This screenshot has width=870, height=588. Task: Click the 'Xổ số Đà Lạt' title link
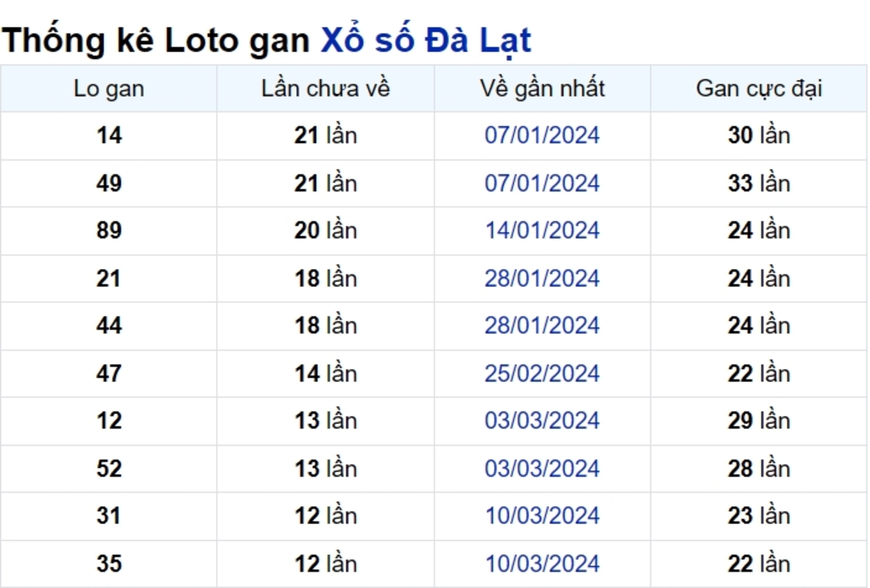(426, 40)
